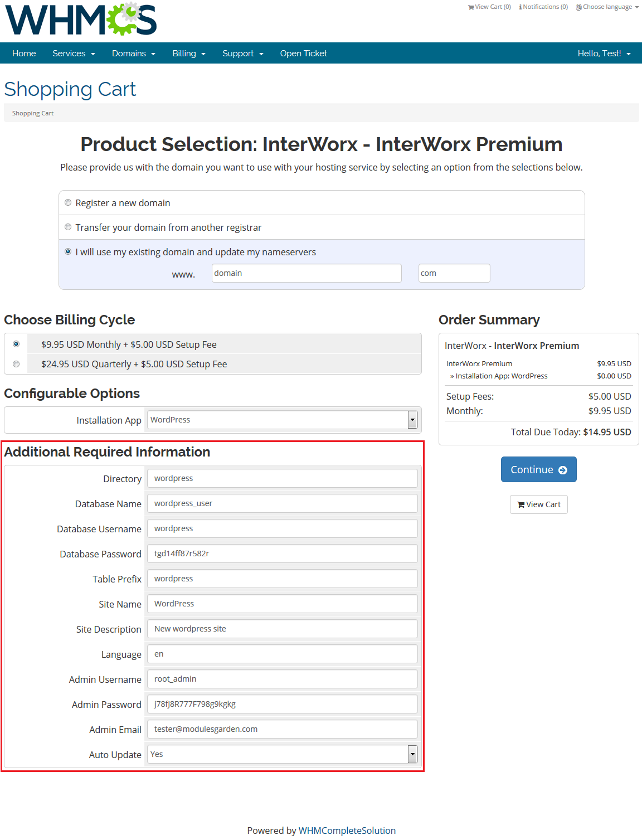The height and width of the screenshot is (840, 642).
Task: Click the Additional Required Information heading
Action: coord(108,452)
